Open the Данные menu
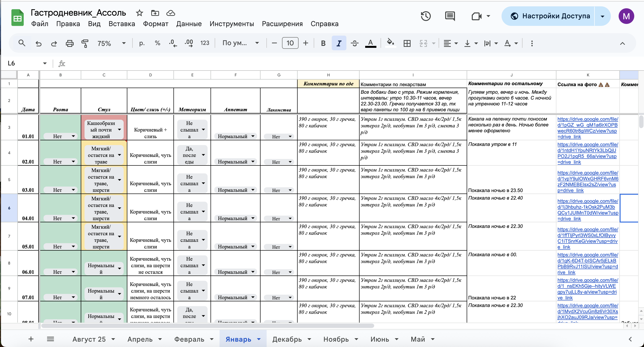The width and height of the screenshot is (644, 347). coord(189,24)
